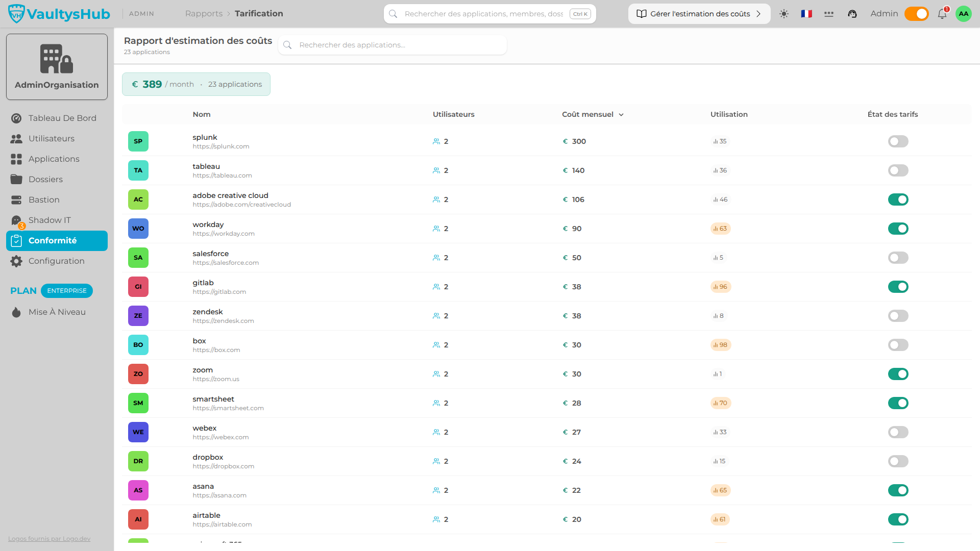Viewport: 980px width, 551px height.
Task: Click the VaultysHub logo
Action: coord(59,14)
